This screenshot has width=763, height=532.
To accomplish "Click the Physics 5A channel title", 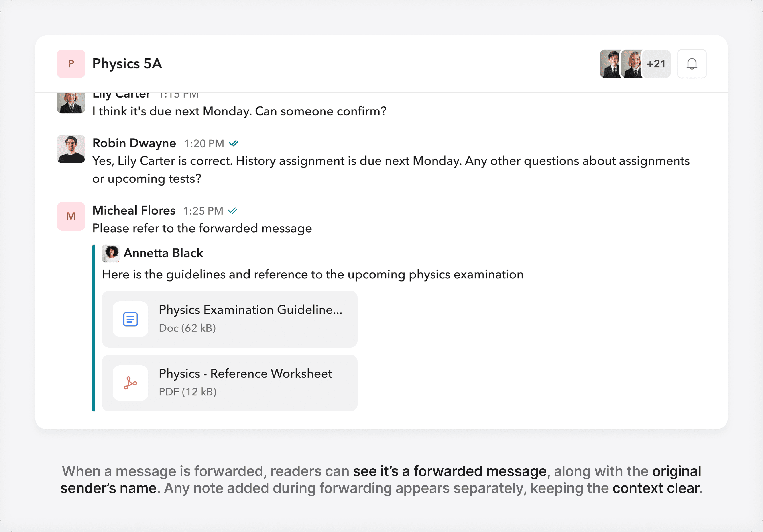I will pyautogui.click(x=127, y=64).
